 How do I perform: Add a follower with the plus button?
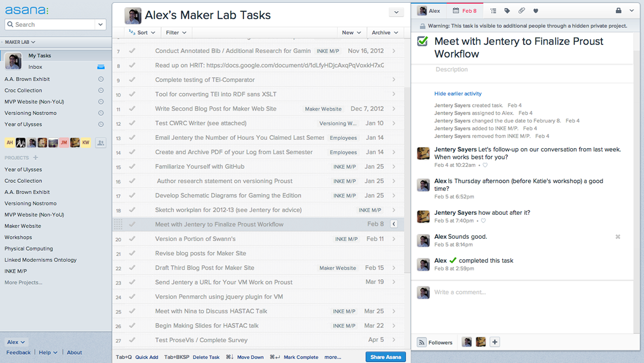pos(494,342)
